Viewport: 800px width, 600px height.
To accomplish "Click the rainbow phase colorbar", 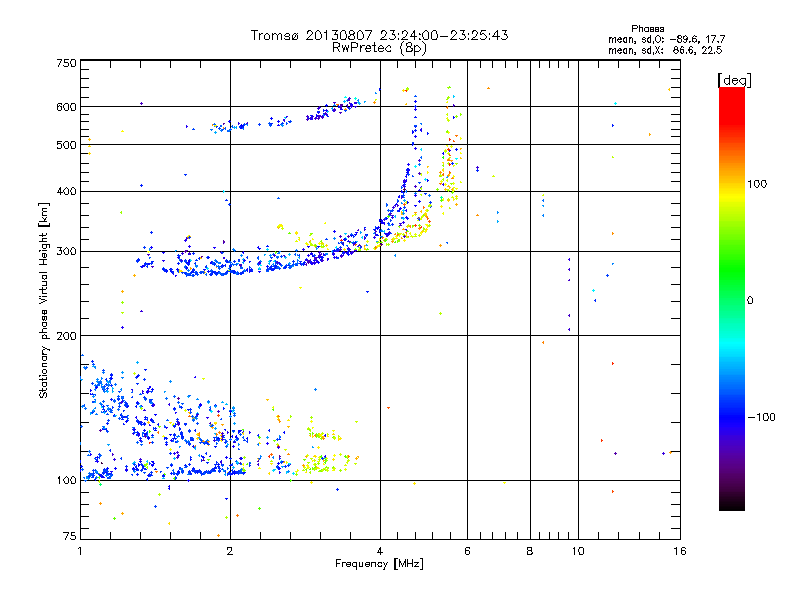I will (x=732, y=298).
